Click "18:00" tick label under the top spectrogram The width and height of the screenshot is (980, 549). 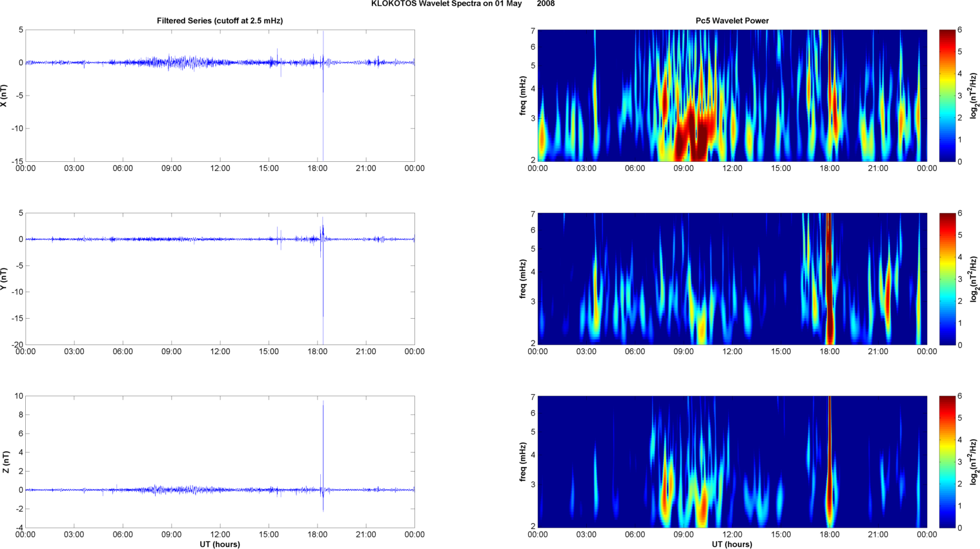[830, 168]
